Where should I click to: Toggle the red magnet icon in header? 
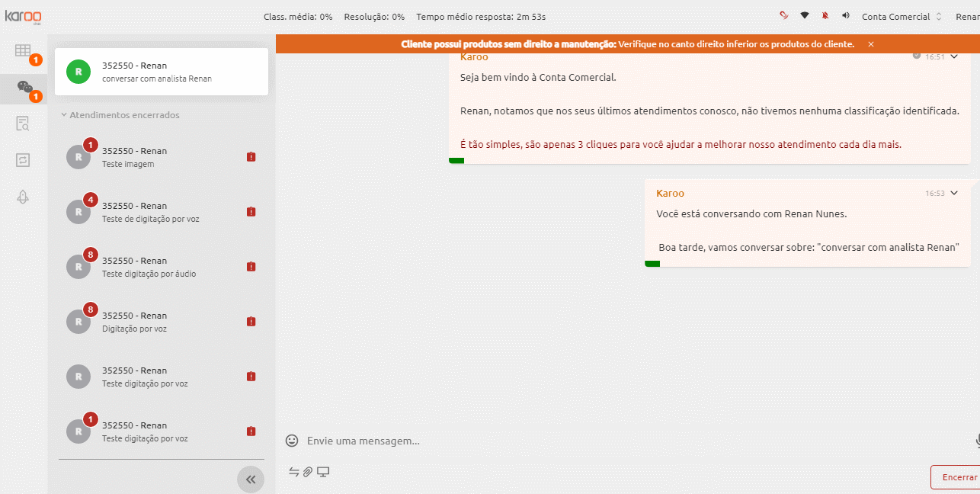coord(783,16)
